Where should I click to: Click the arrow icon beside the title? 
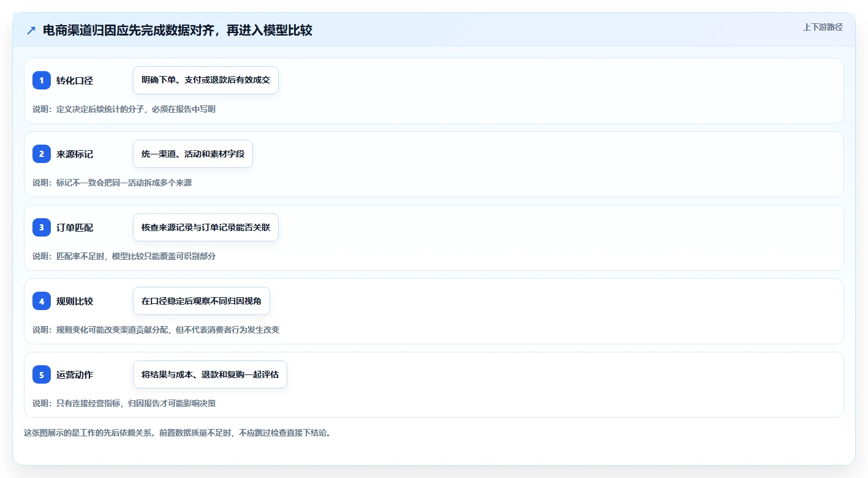tap(31, 30)
